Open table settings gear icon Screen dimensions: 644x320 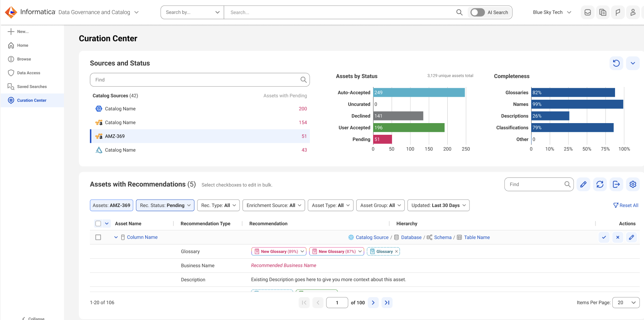pos(633,184)
